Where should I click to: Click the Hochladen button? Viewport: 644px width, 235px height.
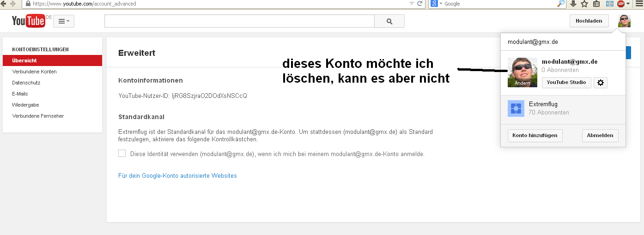tap(589, 21)
